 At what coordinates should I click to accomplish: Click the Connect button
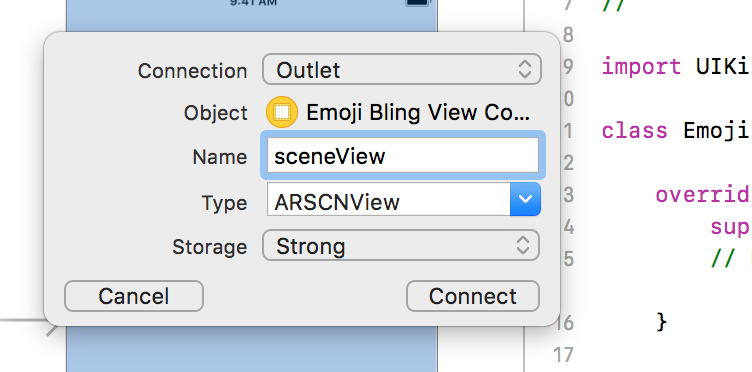pos(473,296)
